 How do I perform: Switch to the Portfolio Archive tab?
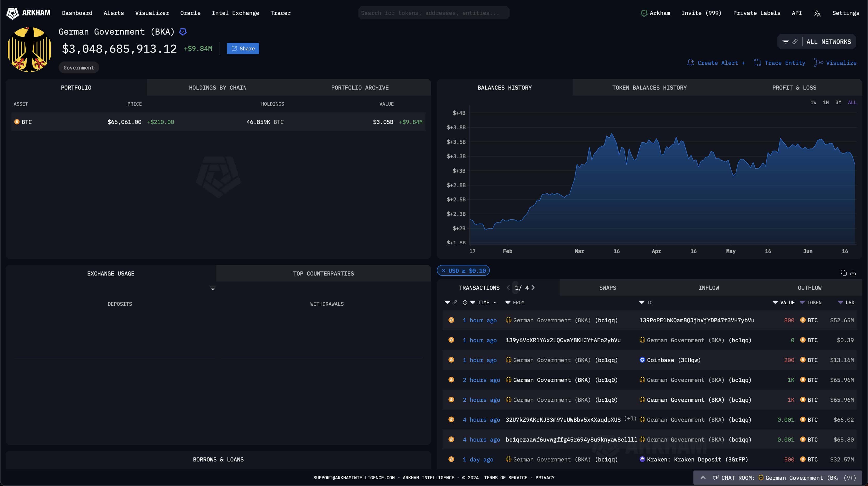click(x=360, y=88)
